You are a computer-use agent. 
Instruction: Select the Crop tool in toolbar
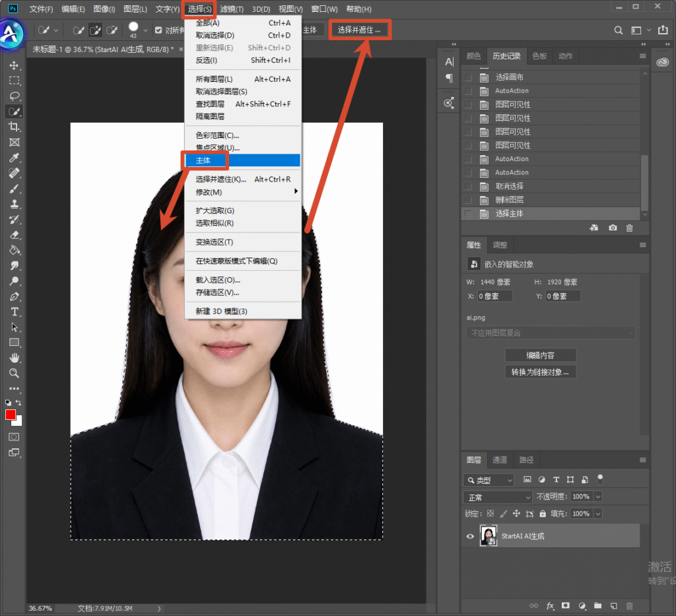pos(15,127)
